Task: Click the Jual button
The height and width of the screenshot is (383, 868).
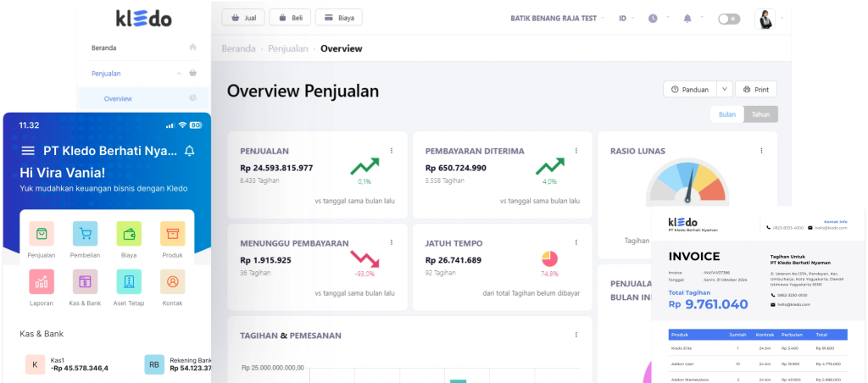Action: (243, 18)
